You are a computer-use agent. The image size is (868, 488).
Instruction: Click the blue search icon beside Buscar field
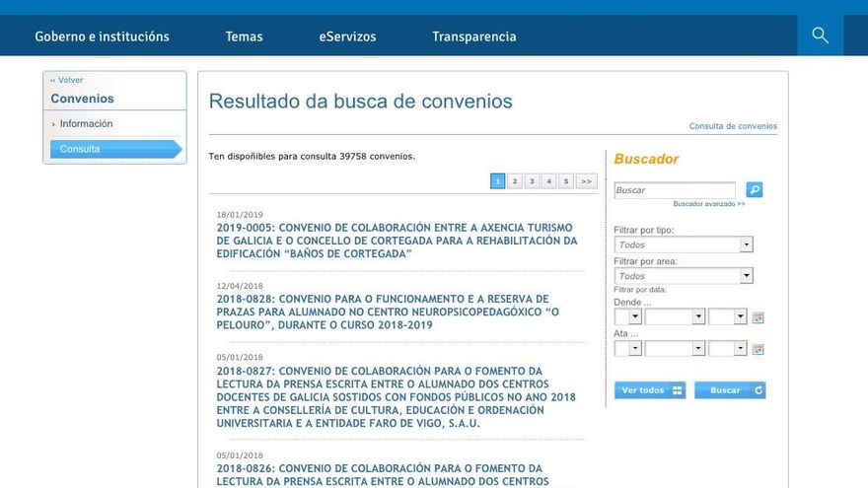[755, 189]
